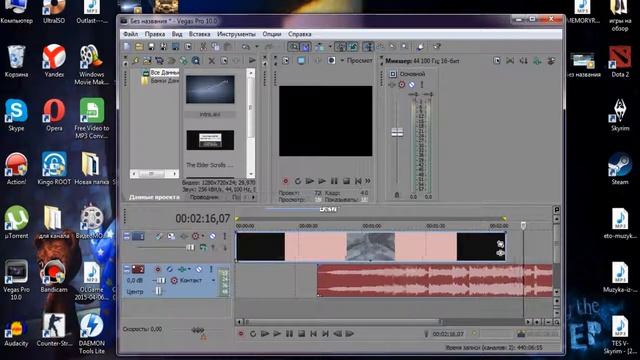This screenshot has height=360, width=640.
Task: Select Все Данные in media tree
Action: [164, 72]
